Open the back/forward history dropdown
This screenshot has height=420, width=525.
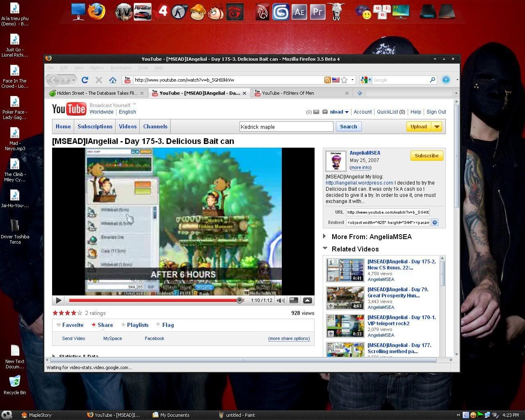click(73, 80)
